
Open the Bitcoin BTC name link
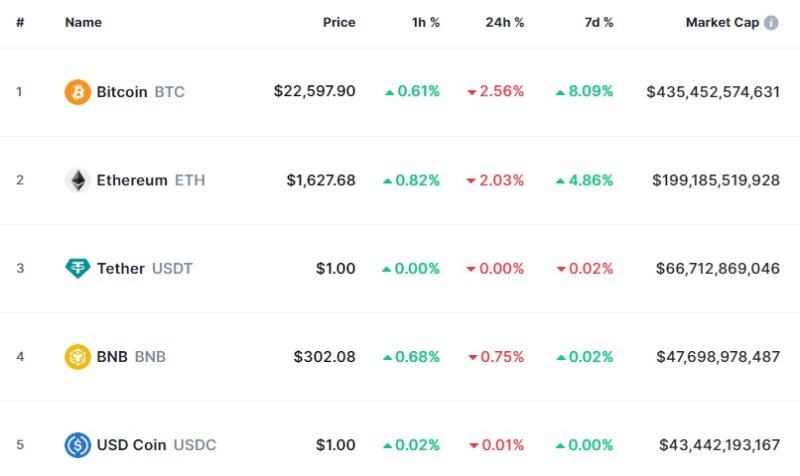140,92
